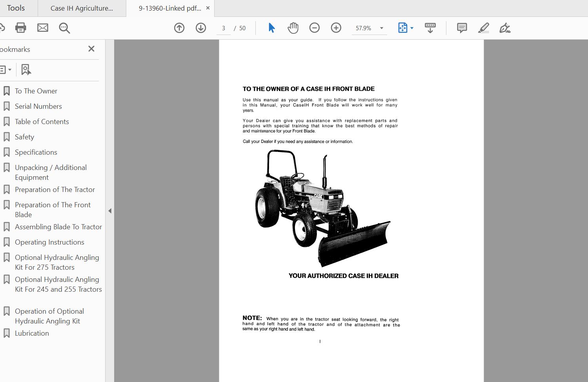Image resolution: width=588 pixels, height=382 pixels.
Task: Activate the selection arrow tool
Action: (x=271, y=28)
